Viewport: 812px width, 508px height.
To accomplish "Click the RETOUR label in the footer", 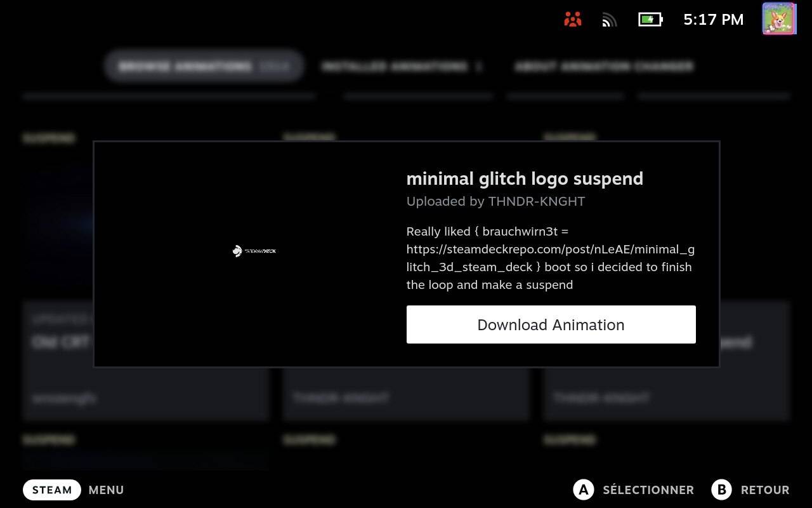I will (765, 490).
